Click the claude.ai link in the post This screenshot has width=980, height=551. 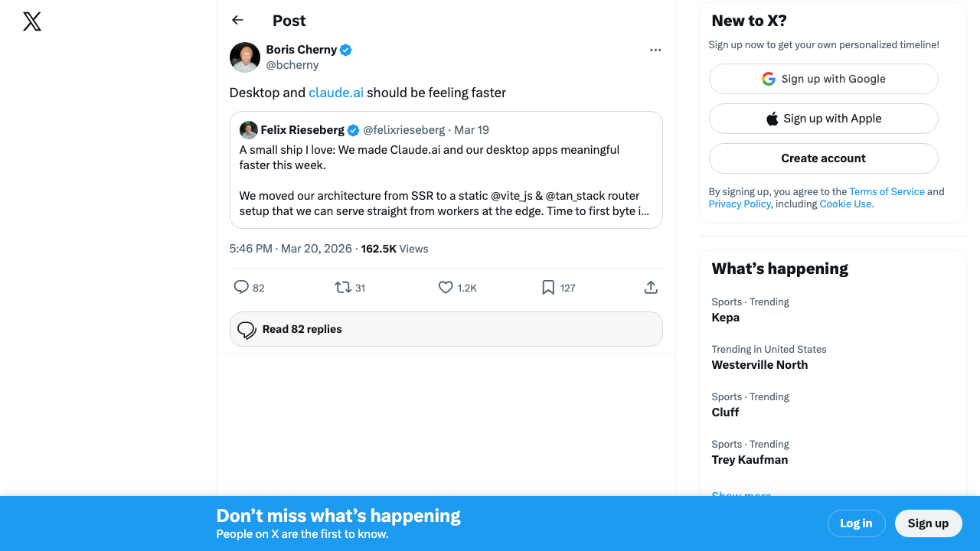(x=336, y=93)
